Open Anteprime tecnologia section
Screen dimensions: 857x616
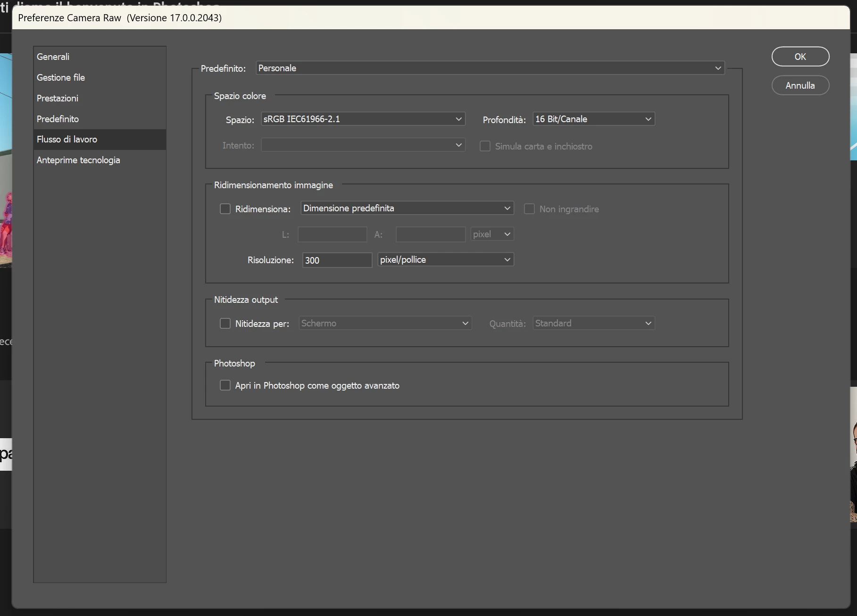tap(100, 160)
